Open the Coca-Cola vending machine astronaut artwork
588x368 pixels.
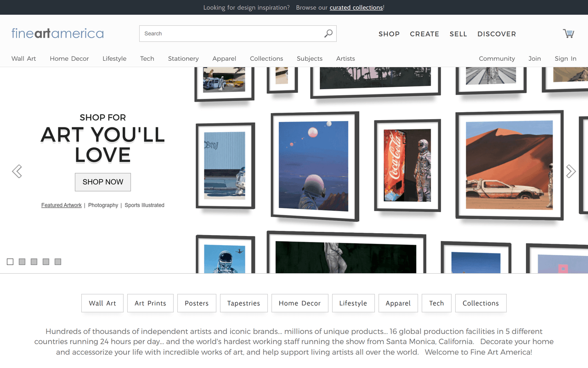point(407,165)
